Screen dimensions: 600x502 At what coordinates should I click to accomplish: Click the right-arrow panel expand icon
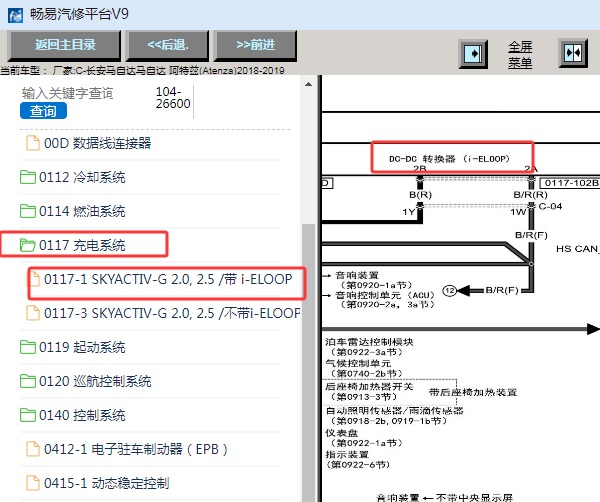pos(473,54)
